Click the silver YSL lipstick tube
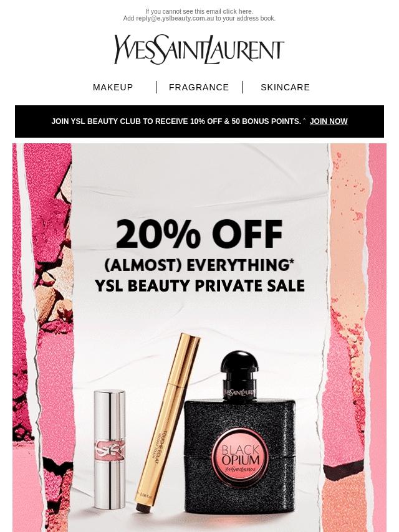The height and width of the screenshot is (532, 399). 109,449
